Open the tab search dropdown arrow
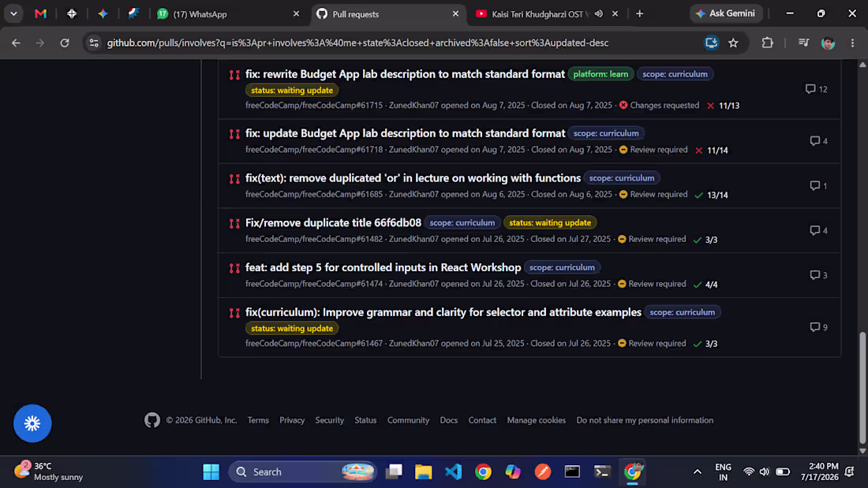868x488 pixels. [13, 14]
